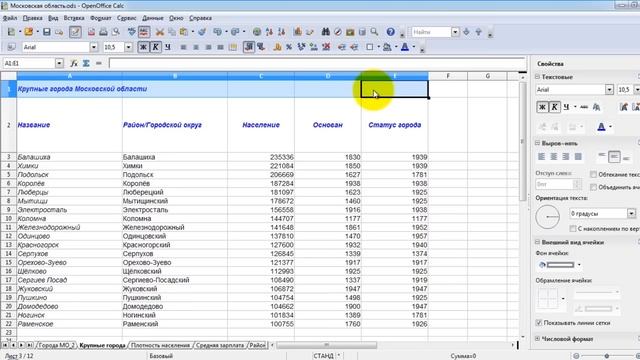This screenshot has height=360, width=640.
Task: Merge cells using the formatting toolbar icon
Action: point(233,47)
